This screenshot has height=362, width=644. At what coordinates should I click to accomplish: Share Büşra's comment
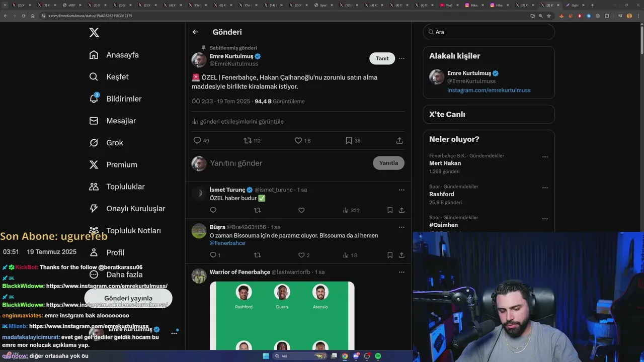pyautogui.click(x=401, y=255)
